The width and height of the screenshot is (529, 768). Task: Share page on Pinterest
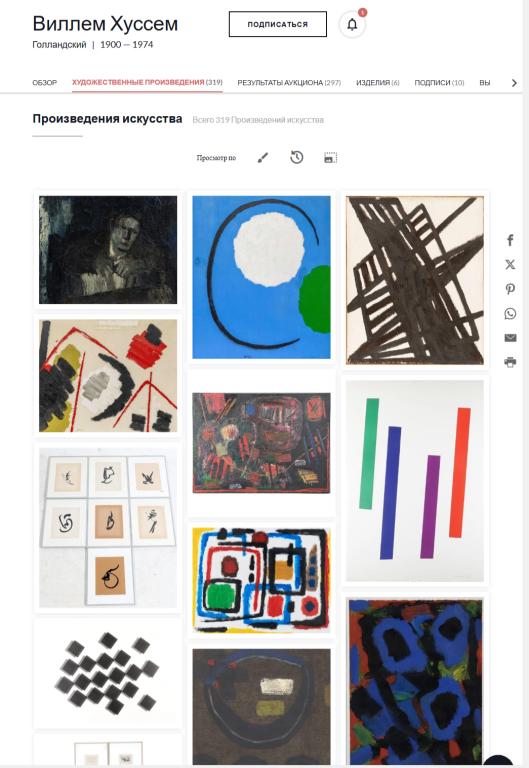(510, 289)
